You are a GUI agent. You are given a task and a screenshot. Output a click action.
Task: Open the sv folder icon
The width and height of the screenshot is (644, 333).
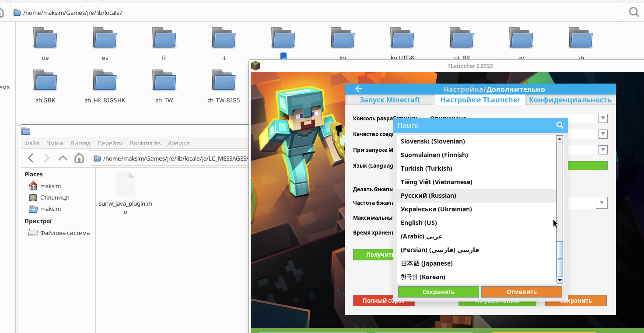(521, 38)
